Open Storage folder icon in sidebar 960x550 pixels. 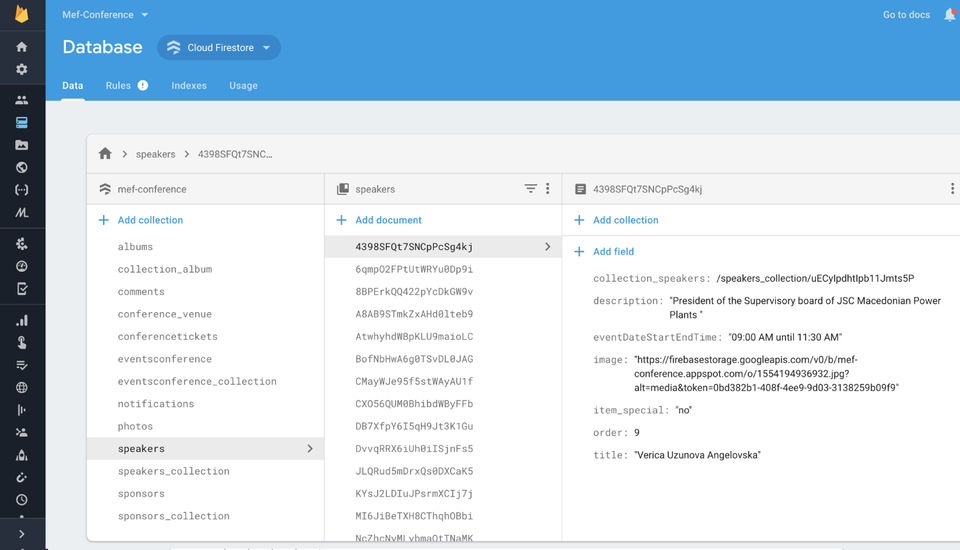(21, 145)
